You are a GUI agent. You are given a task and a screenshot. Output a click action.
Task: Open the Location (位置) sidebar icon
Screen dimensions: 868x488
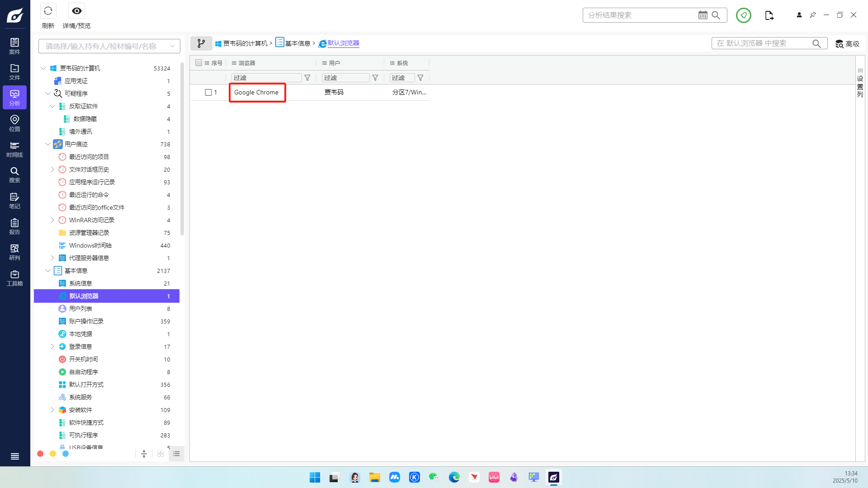14,123
